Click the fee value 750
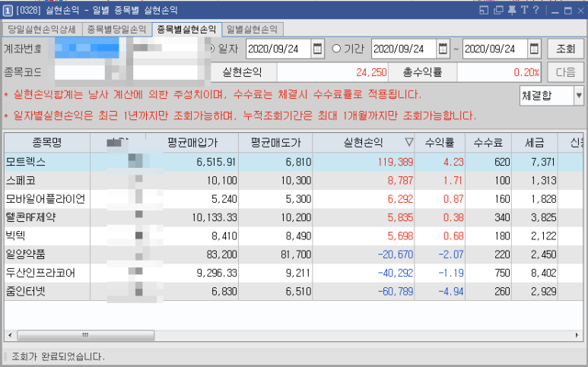The height and width of the screenshot is (367, 588). pyautogui.click(x=502, y=273)
